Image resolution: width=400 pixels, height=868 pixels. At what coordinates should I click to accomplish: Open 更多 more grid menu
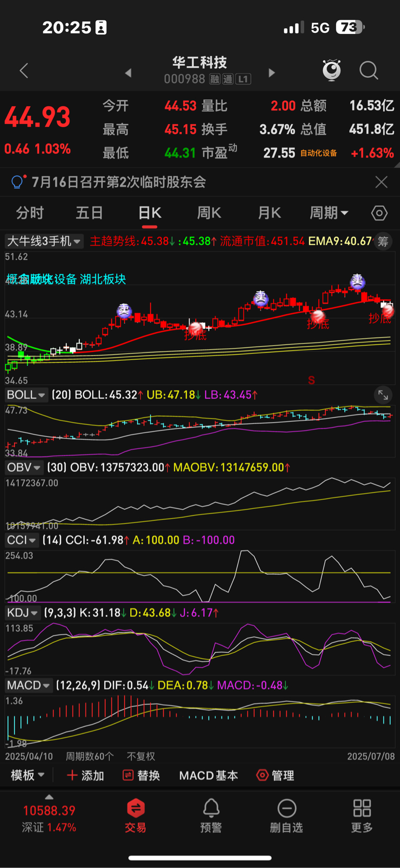(362, 816)
